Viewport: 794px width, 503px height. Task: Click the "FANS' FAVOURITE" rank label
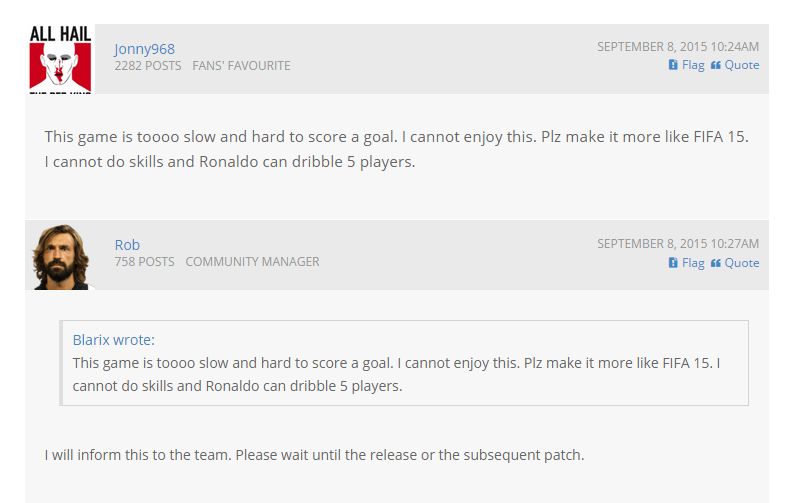[241, 66]
